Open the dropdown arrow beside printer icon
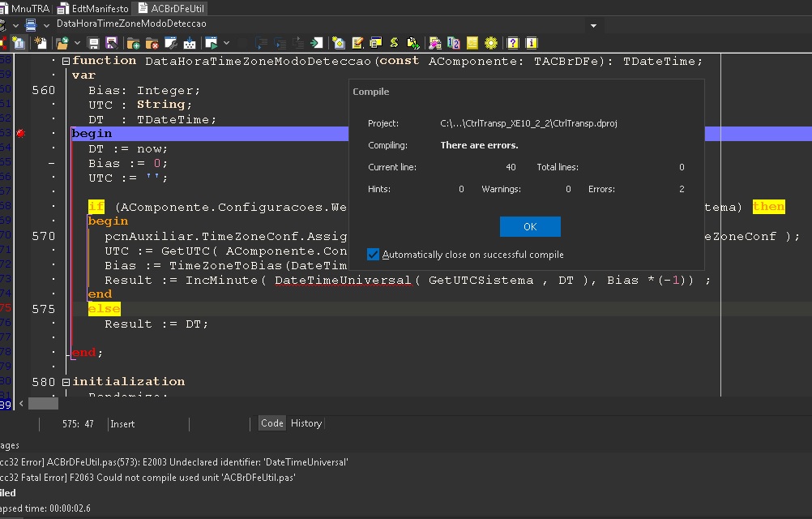Screen dimensions: 812x519 click(46, 25)
